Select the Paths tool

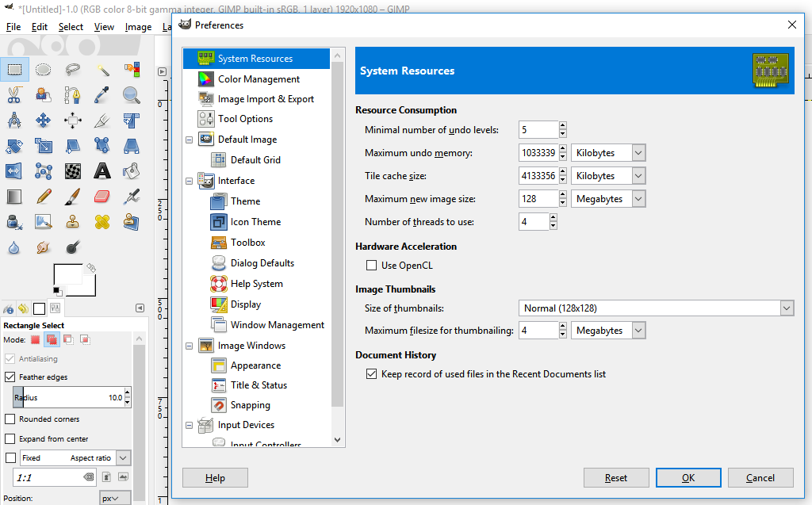72,95
